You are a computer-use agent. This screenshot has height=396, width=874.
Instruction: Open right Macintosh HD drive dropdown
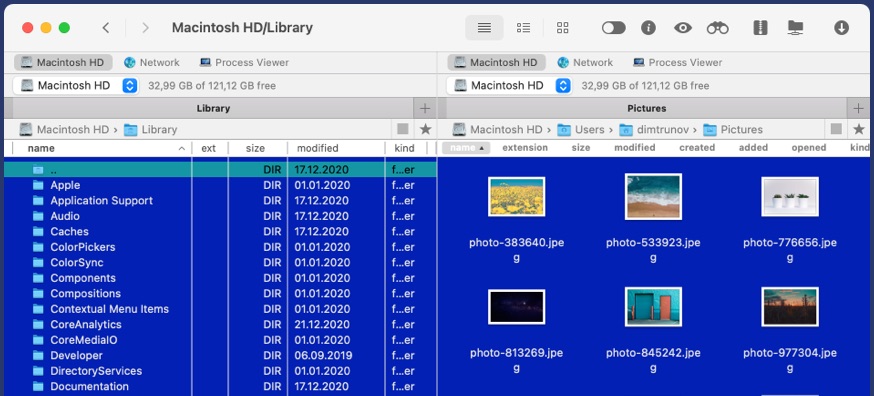564,86
